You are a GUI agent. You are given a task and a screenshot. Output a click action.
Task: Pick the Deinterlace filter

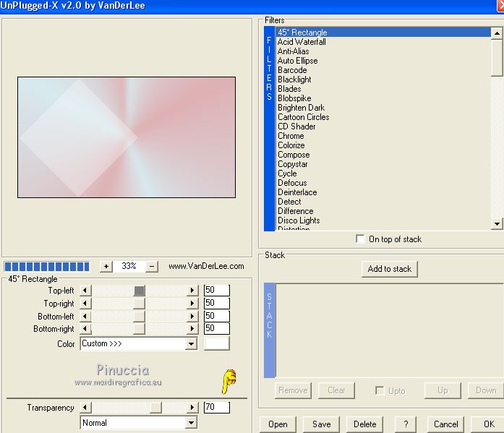click(383, 192)
